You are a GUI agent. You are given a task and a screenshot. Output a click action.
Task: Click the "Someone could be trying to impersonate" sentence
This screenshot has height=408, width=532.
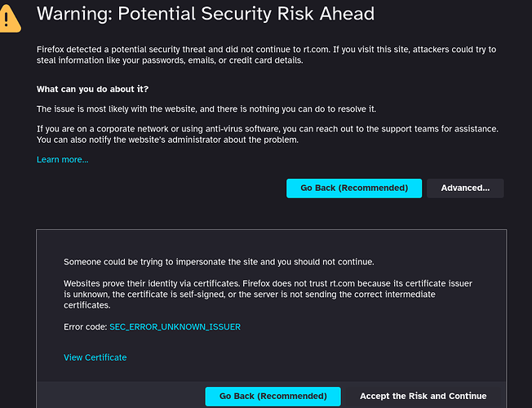coord(219,262)
